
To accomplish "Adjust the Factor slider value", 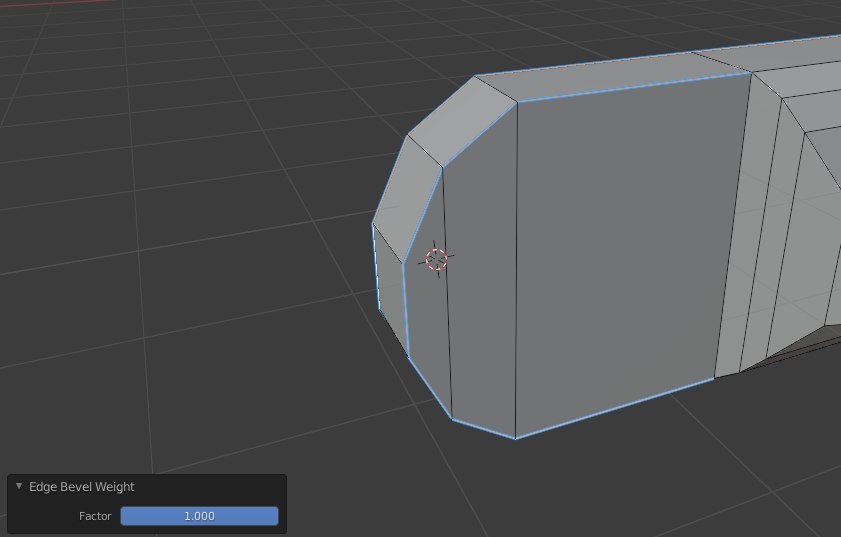I will tap(200, 516).
